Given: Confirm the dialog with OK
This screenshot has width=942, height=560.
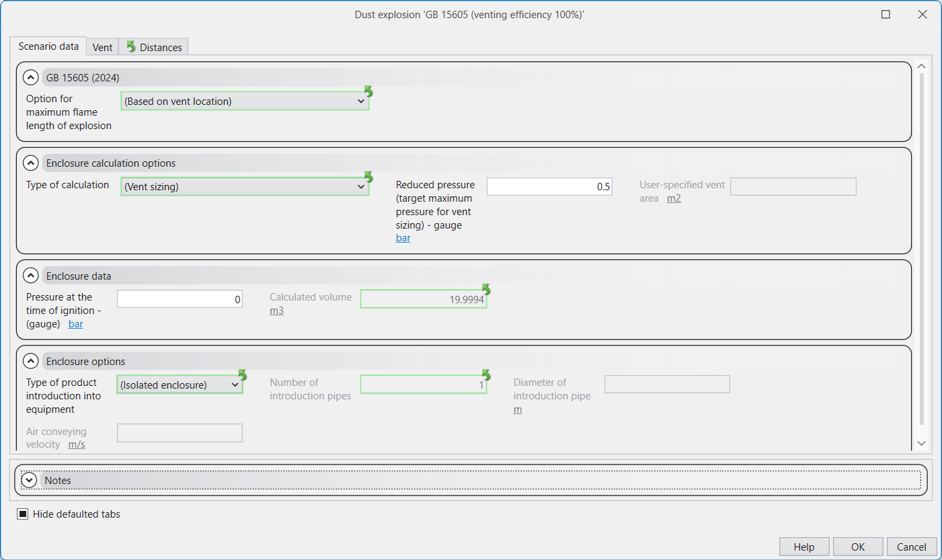Looking at the screenshot, I should click(858, 547).
